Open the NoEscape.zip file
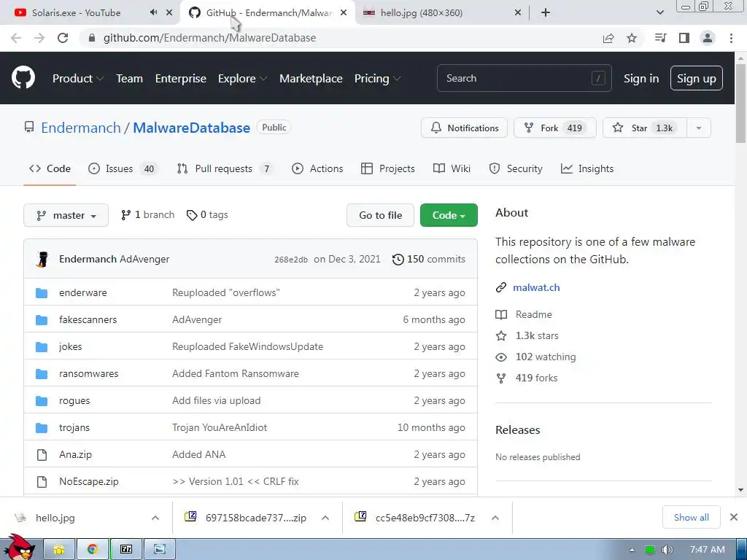 point(88,482)
